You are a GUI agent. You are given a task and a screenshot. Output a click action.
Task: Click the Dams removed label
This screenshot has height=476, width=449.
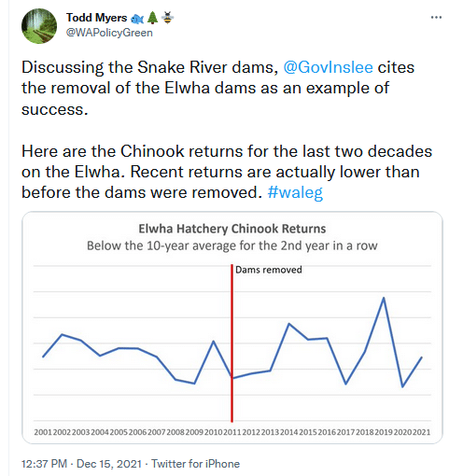click(x=269, y=270)
